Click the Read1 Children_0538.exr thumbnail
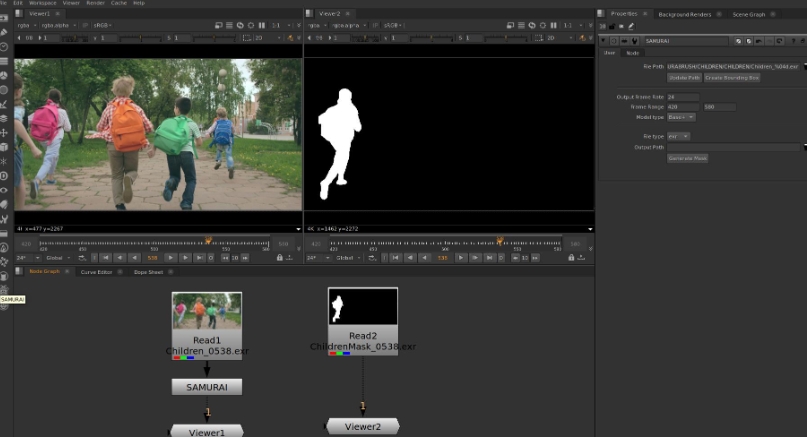Viewport: 807px width, 437px height. pos(206,311)
